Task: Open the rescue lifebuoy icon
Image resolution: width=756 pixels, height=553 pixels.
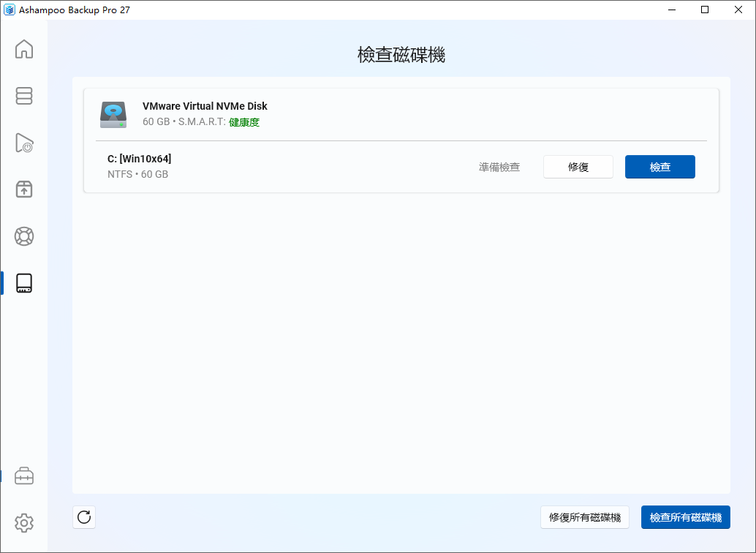Action: 23,236
